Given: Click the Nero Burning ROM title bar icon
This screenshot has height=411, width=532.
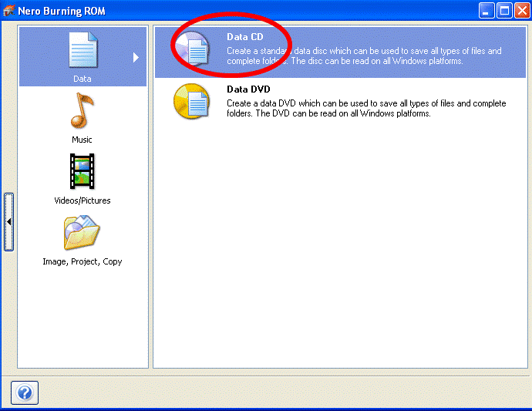Looking at the screenshot, I should [8, 11].
